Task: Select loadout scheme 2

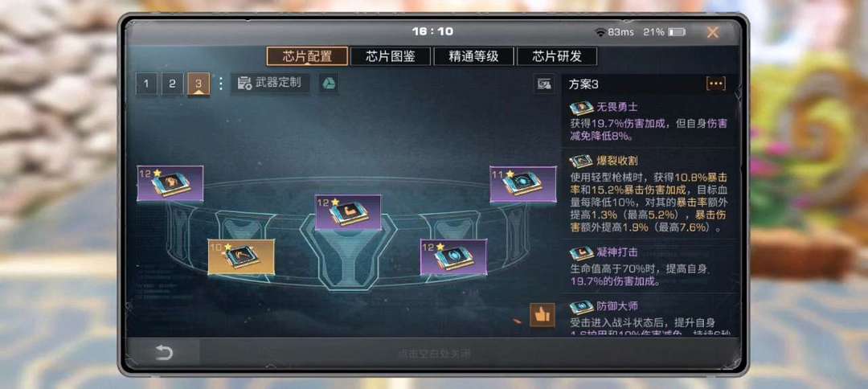Action: tap(172, 84)
